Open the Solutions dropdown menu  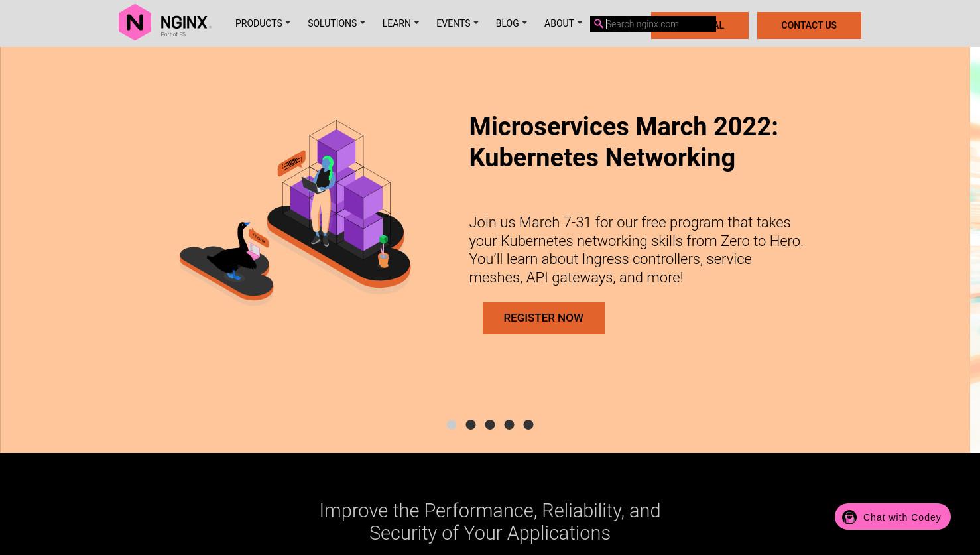tap(336, 23)
